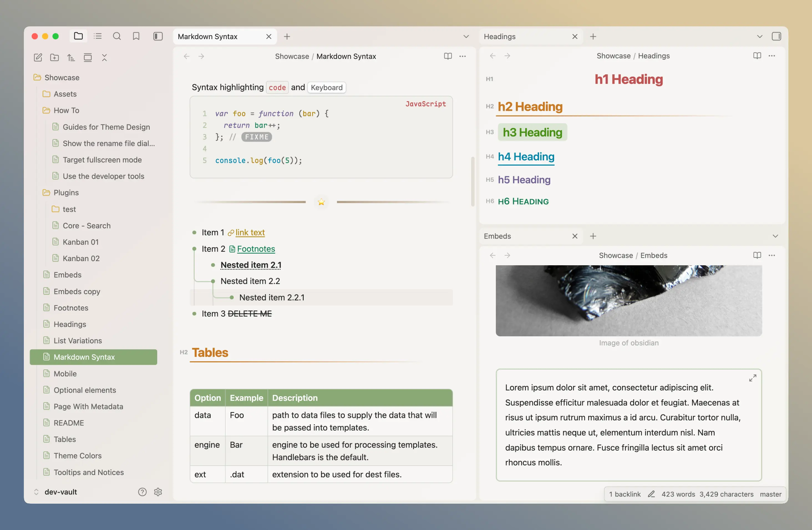Collapse the How To folder

pos(66,110)
